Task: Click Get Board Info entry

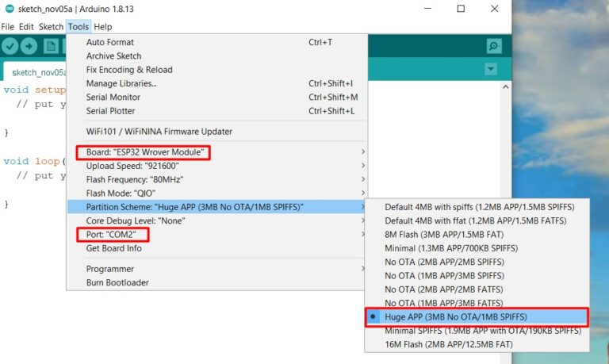Action: (113, 248)
